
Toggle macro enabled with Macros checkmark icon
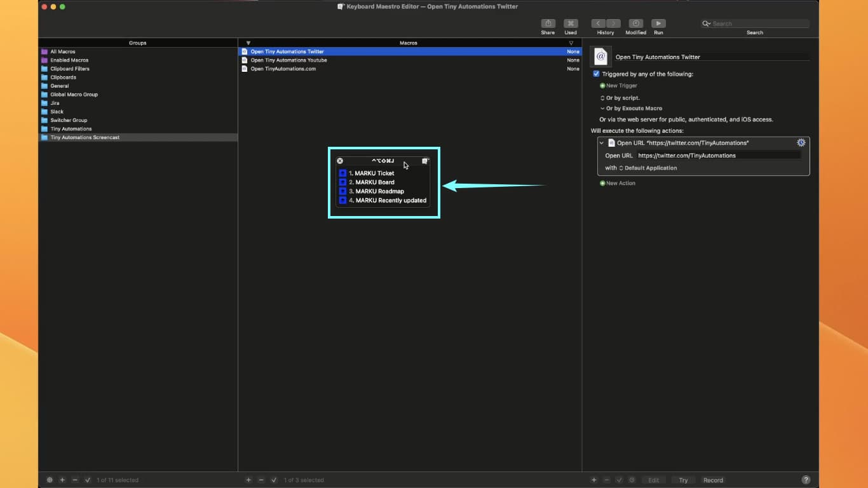[x=274, y=480]
